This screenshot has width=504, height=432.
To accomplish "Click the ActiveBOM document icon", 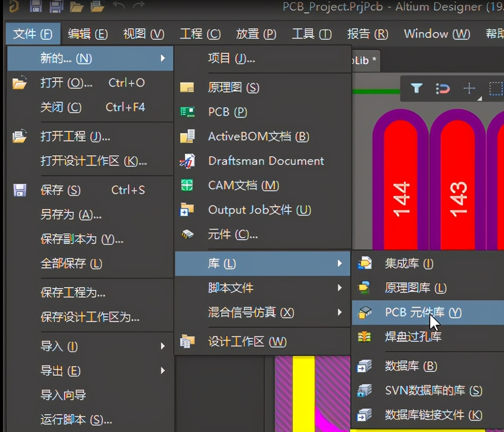I will pyautogui.click(x=187, y=136).
